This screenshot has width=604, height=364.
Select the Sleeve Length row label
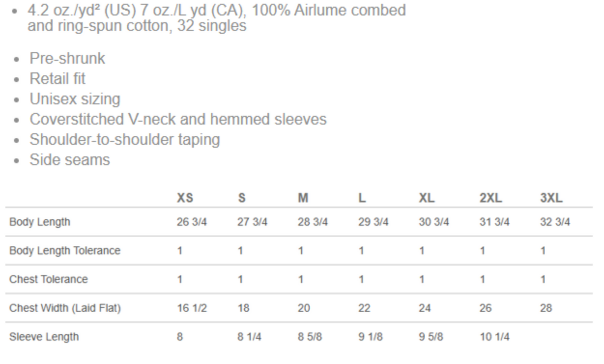click(x=44, y=336)
